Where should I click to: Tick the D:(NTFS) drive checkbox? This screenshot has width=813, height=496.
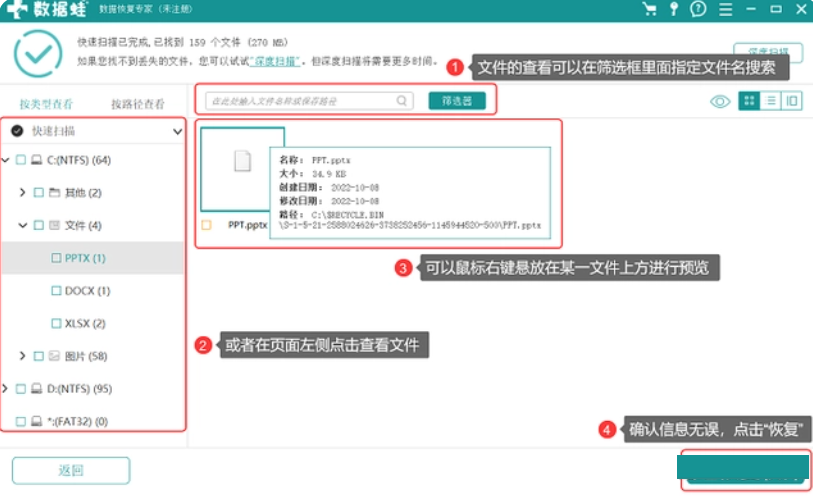coord(21,388)
